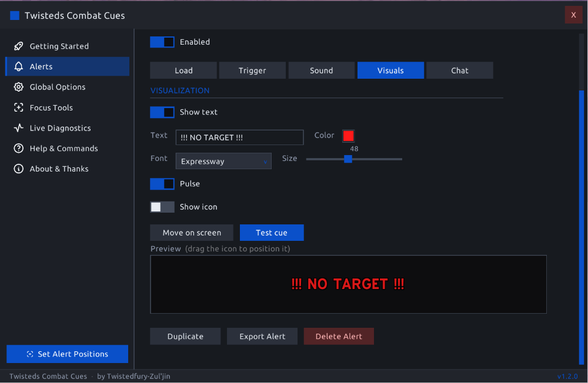Viewport: 588px width, 383px height.
Task: Open Getting Started in the sidebar
Action: [68, 46]
